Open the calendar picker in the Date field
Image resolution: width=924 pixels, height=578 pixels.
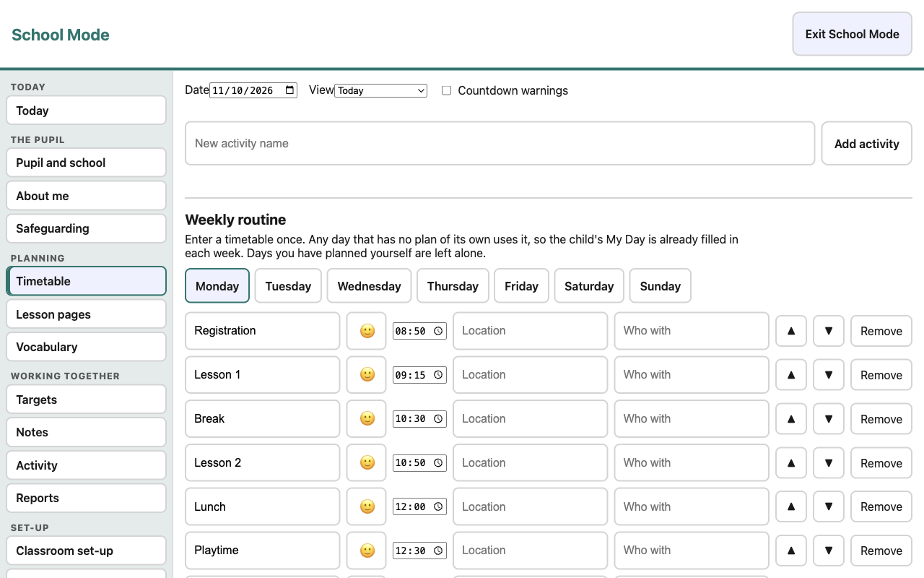pyautogui.click(x=290, y=90)
